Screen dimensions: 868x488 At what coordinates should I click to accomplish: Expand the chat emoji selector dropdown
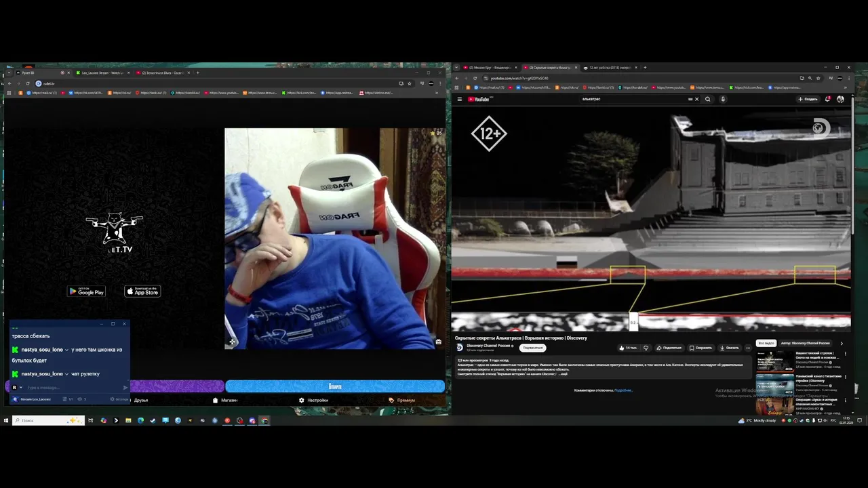tap(21, 388)
